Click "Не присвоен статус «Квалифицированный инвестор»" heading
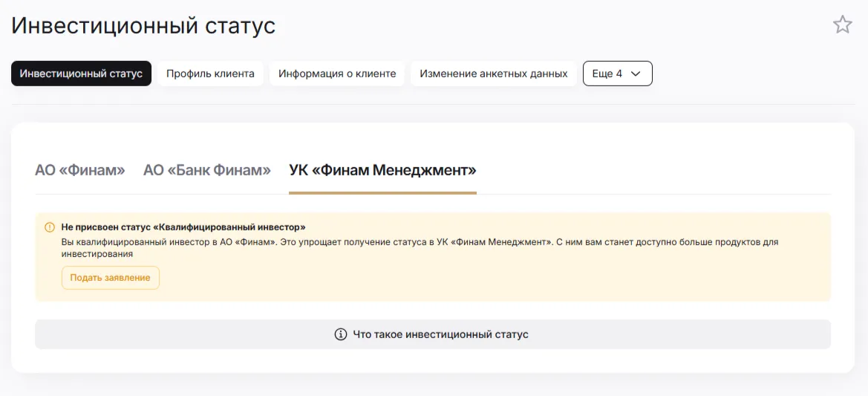868x396 pixels. tap(184, 227)
